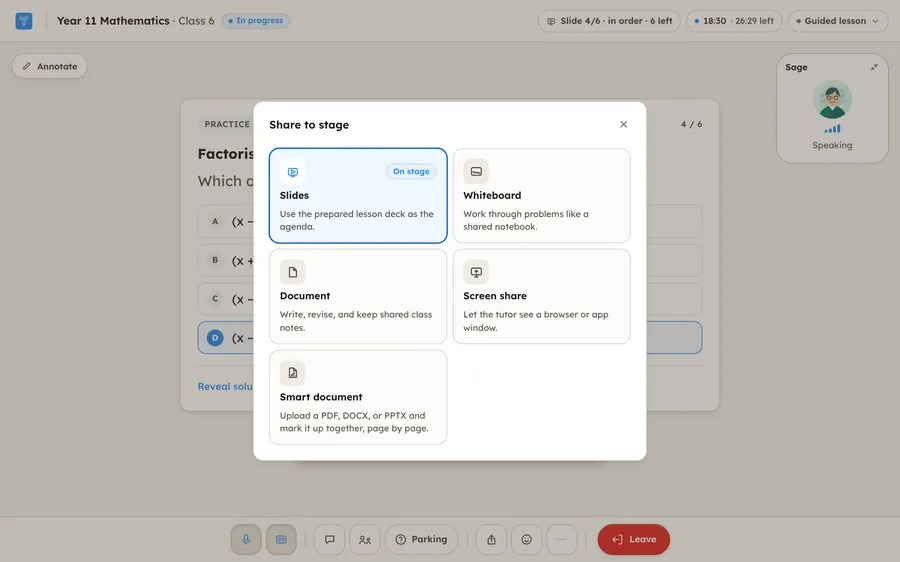Toggle the captions button in bottom toolbar
900x562 pixels.
[x=281, y=539]
